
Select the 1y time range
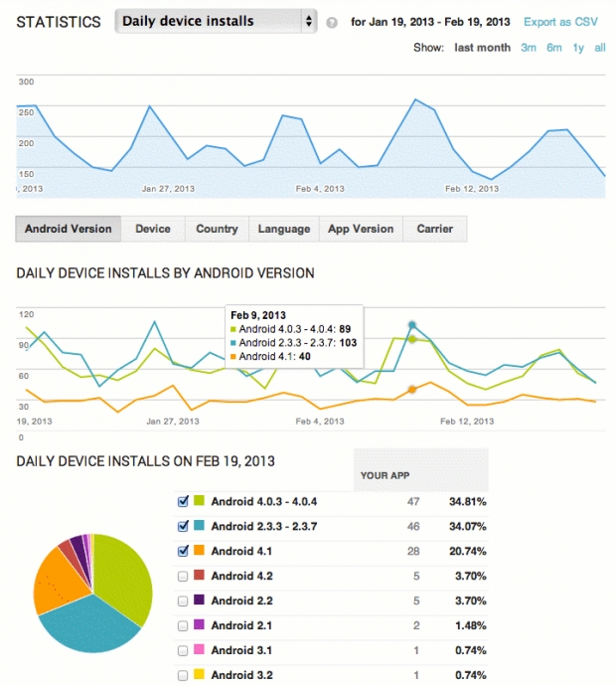point(577,47)
